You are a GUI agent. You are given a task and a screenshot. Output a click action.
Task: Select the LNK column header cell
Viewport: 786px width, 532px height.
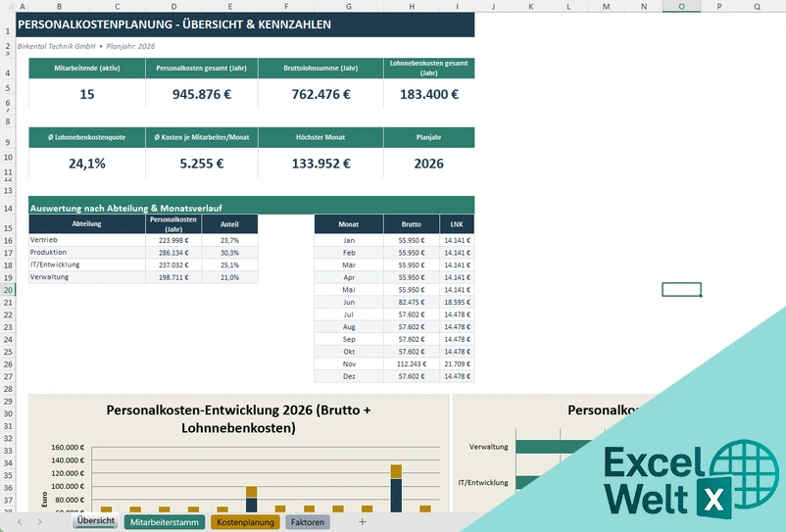coord(457,224)
